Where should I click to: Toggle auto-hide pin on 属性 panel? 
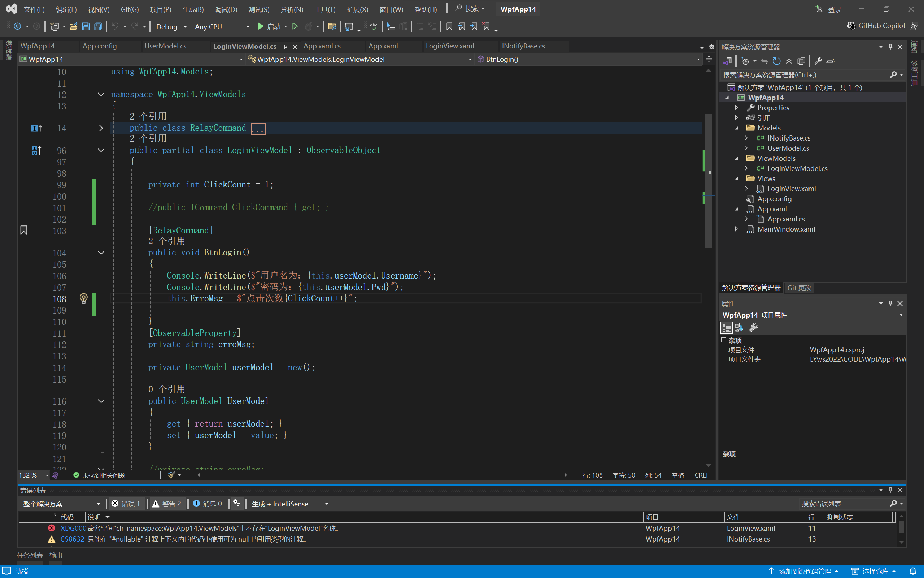coord(890,303)
